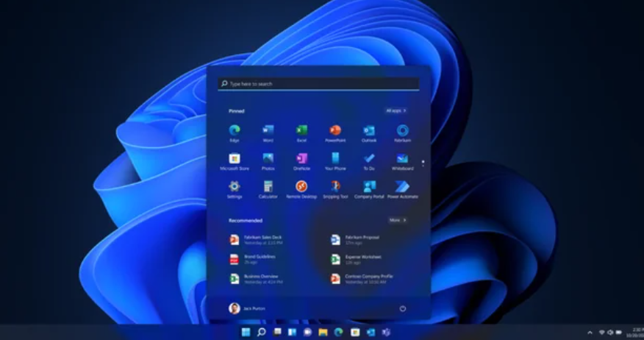The height and width of the screenshot is (340, 644).
Task: Launch Power Automate from pinned apps
Action: pos(403,190)
